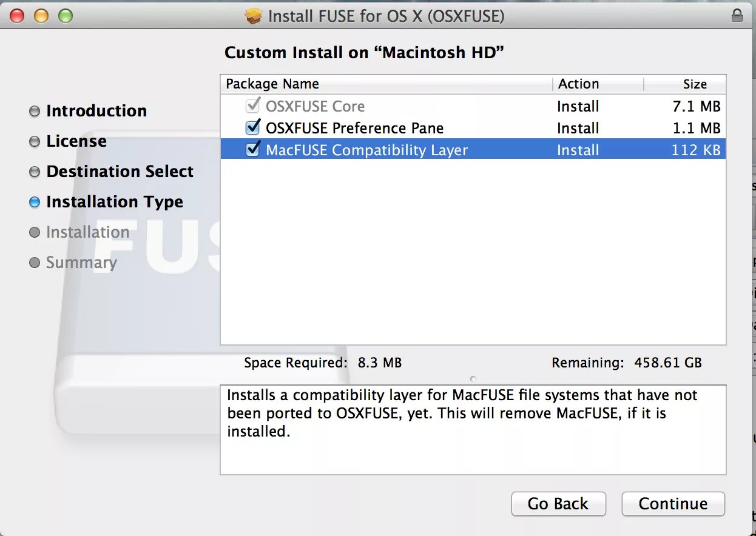
Task: Click the dimmed OSXFUSE Core checkbox
Action: 252,106
